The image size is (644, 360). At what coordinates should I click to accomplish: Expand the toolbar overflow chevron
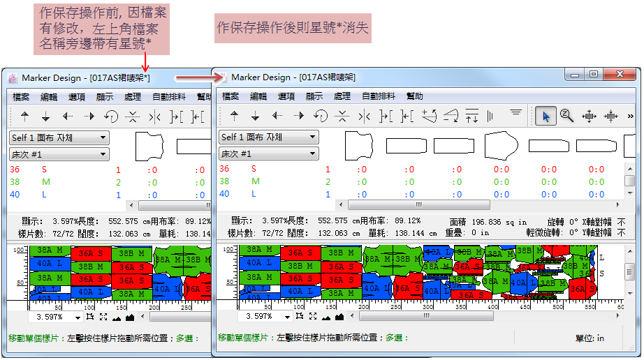pyautogui.click(x=629, y=117)
